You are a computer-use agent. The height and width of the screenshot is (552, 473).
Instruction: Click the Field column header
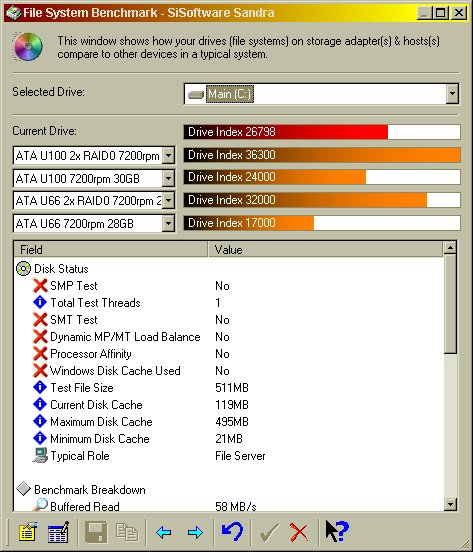point(111,250)
